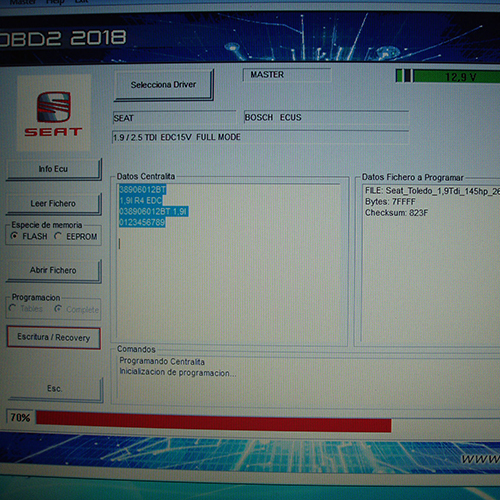500x500 pixels.
Task: Select the line 0123456789
Action: point(142,222)
